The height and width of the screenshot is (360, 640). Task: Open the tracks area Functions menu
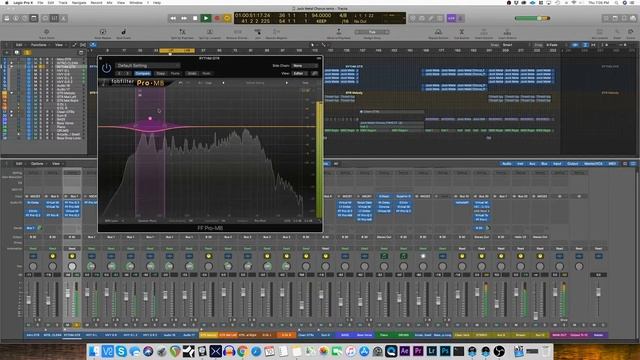[x=40, y=45]
